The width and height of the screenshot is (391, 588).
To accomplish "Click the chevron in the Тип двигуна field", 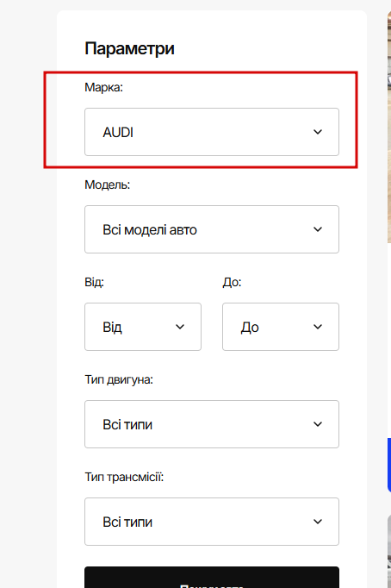I will pos(318,424).
